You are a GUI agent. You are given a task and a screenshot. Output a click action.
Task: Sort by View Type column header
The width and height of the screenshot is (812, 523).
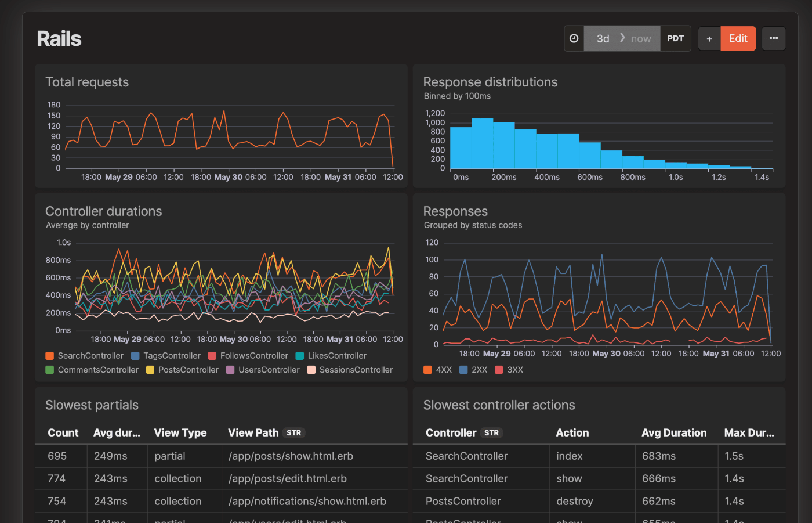[180, 433]
